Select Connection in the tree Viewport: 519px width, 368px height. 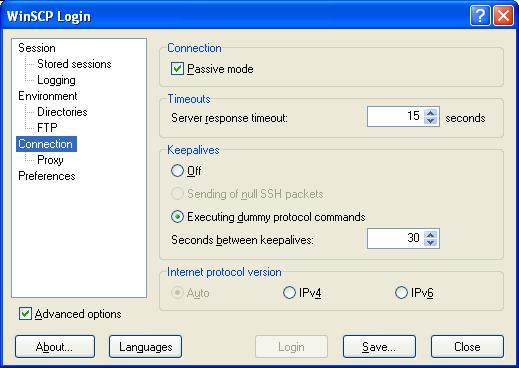point(46,144)
